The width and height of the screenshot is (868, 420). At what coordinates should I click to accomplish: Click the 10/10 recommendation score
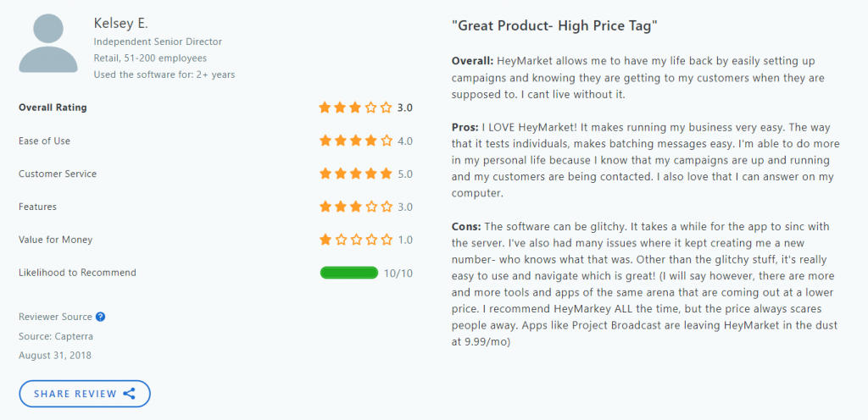tap(398, 273)
